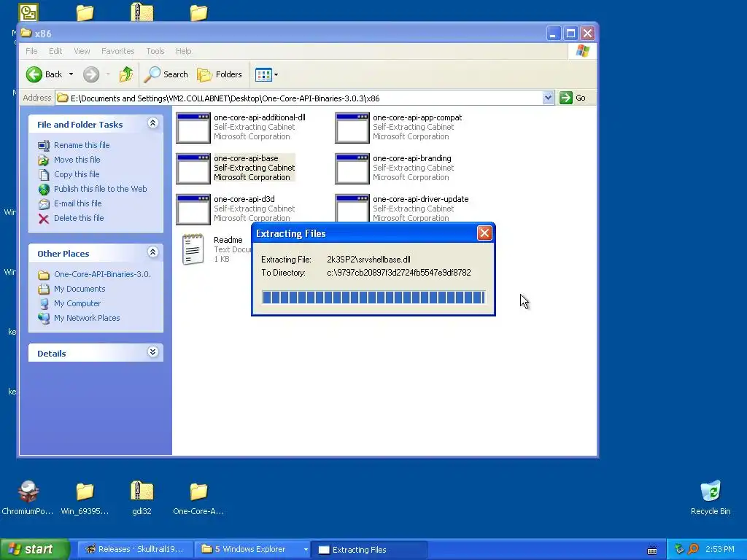This screenshot has height=560, width=747.
Task: Select one-core-api-base file icon
Action: pyautogui.click(x=193, y=168)
